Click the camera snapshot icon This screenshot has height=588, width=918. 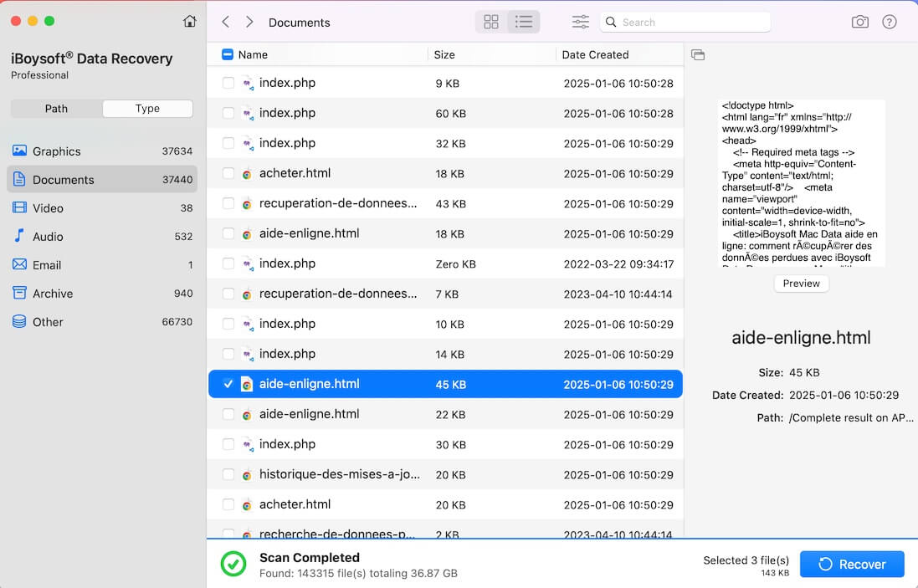[859, 23]
